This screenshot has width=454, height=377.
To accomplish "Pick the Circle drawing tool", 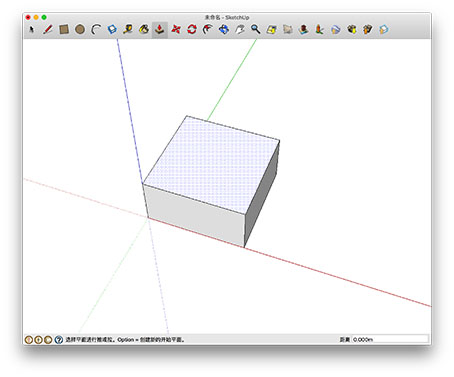I will [x=80, y=29].
